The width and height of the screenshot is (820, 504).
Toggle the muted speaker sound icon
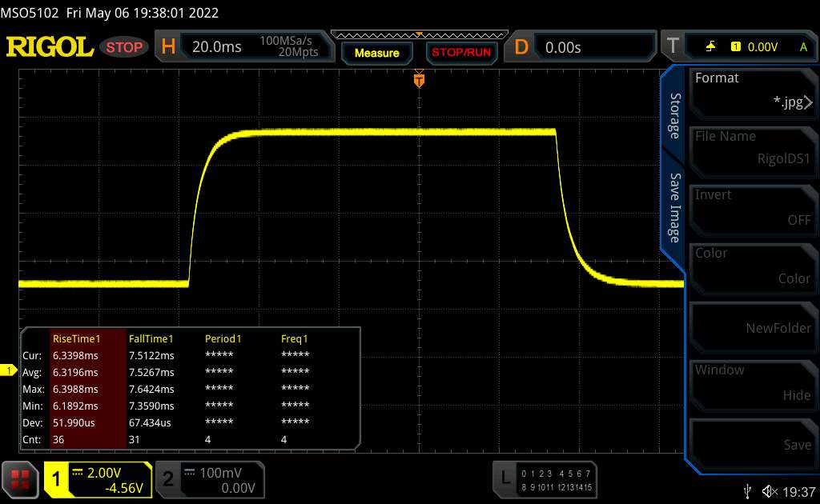(770, 491)
